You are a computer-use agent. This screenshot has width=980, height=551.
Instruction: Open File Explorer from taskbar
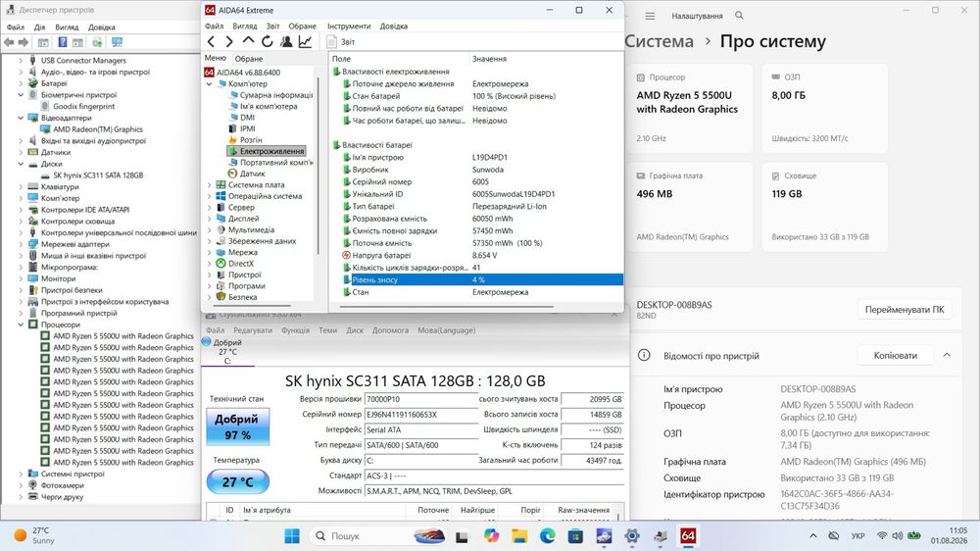coord(518,536)
